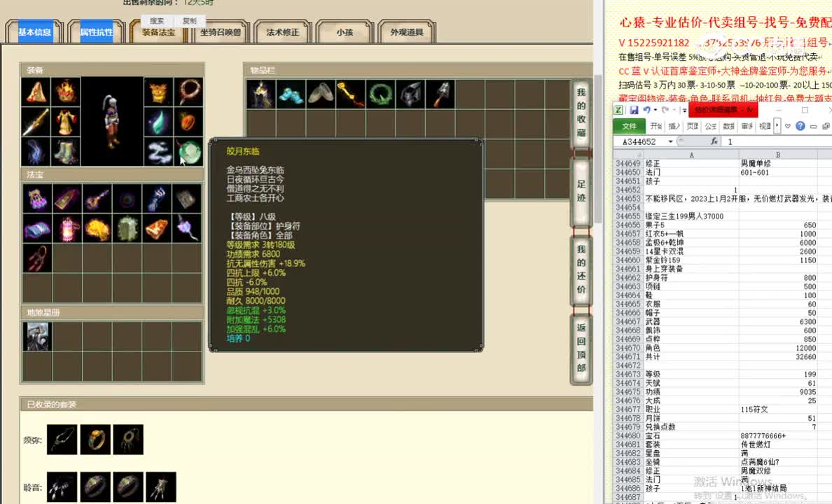832x504 pixels.
Task: Open the Name Box dropdown showing A344652
Action: 670,141
